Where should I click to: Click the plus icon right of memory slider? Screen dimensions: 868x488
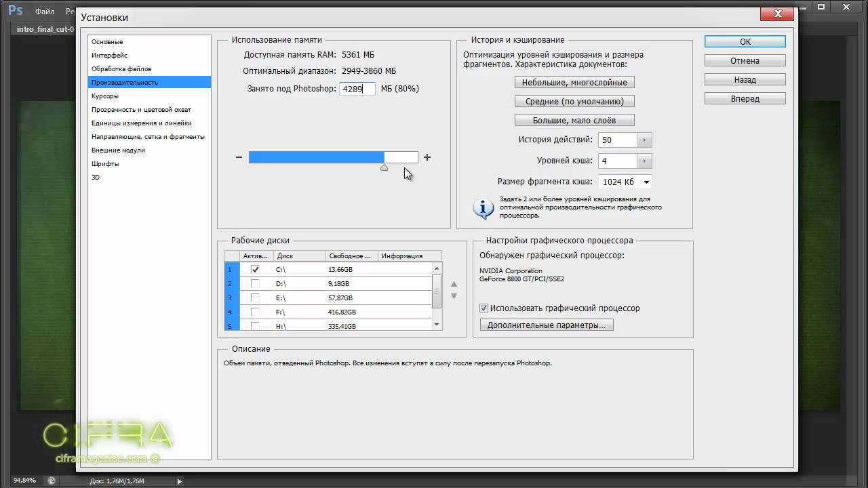pyautogui.click(x=427, y=157)
